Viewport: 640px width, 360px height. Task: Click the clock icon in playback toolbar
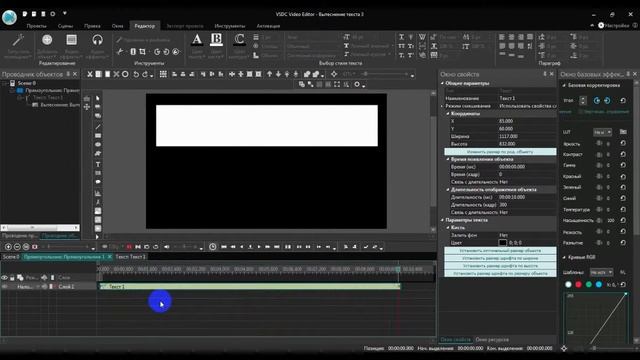click(x=213, y=247)
